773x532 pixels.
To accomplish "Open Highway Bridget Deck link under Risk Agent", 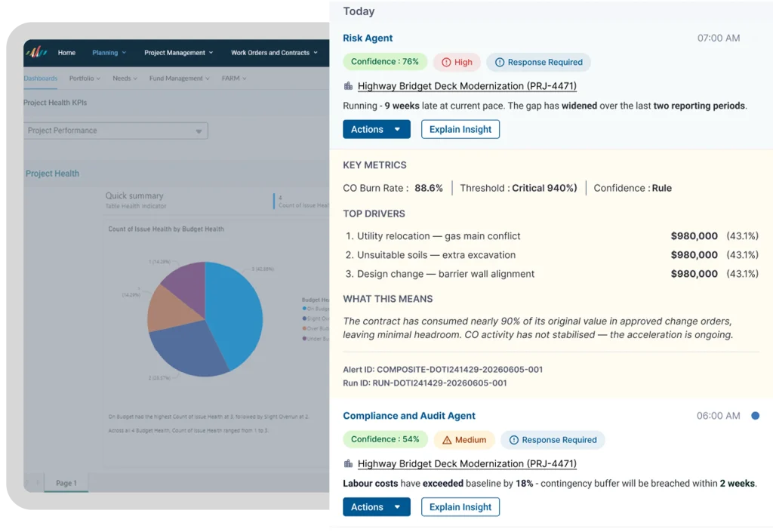I will click(467, 86).
